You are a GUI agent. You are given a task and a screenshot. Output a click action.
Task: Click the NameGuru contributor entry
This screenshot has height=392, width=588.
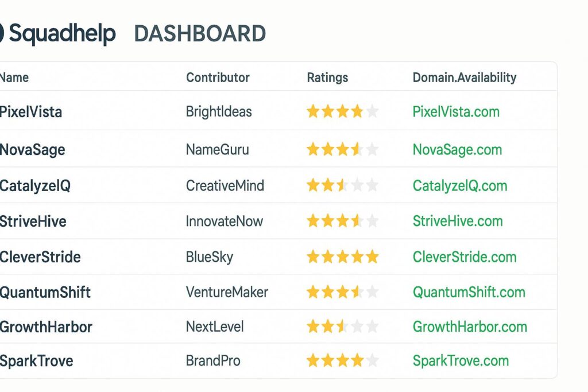click(x=217, y=149)
